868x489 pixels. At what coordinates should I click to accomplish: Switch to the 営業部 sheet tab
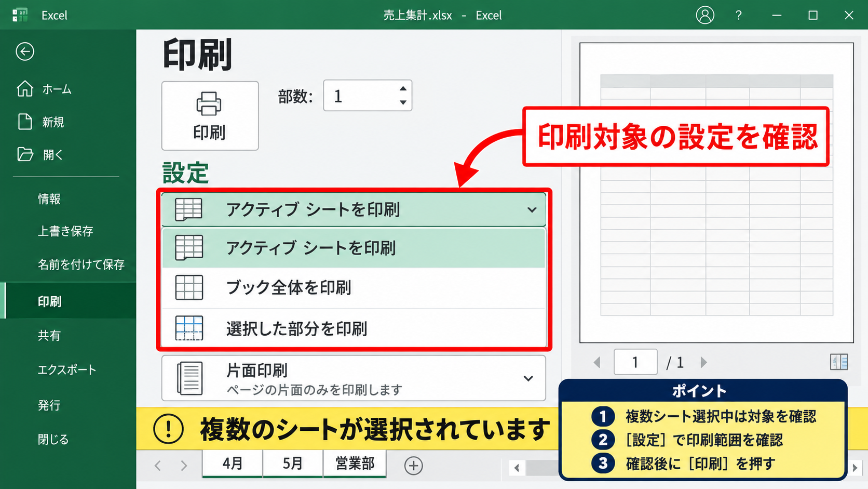coord(355,464)
